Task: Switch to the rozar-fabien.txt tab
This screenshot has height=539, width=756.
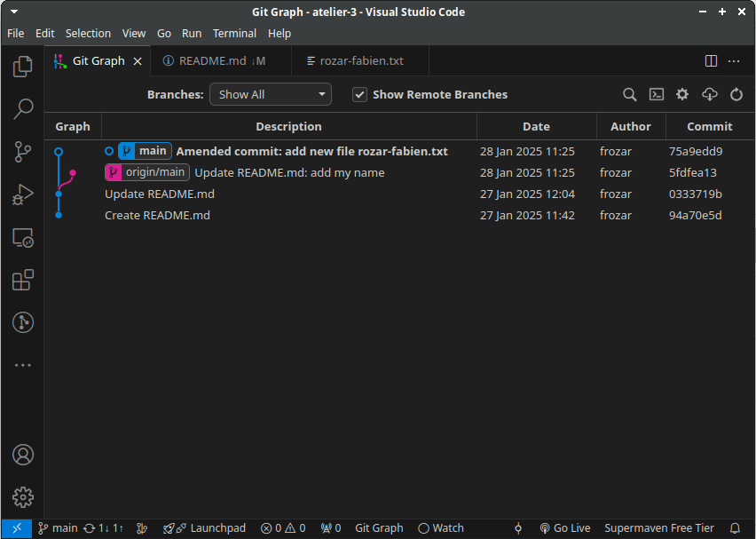Action: point(360,60)
